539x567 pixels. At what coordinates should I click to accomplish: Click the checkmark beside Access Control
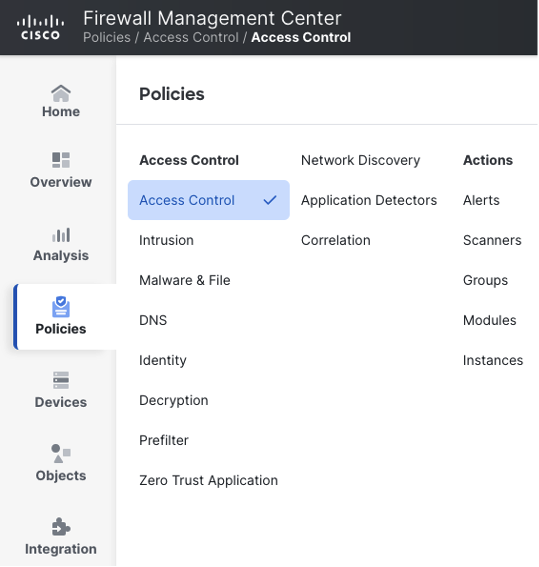[x=270, y=200]
